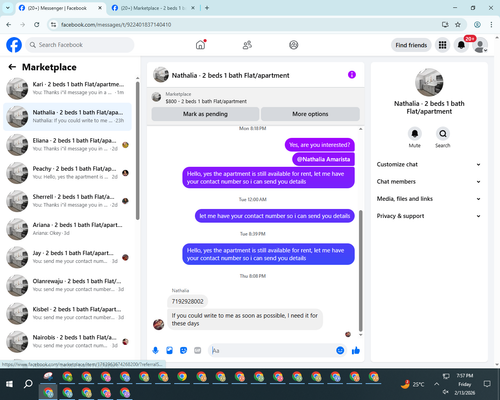Open the Friends icon in top navigation

247,45
